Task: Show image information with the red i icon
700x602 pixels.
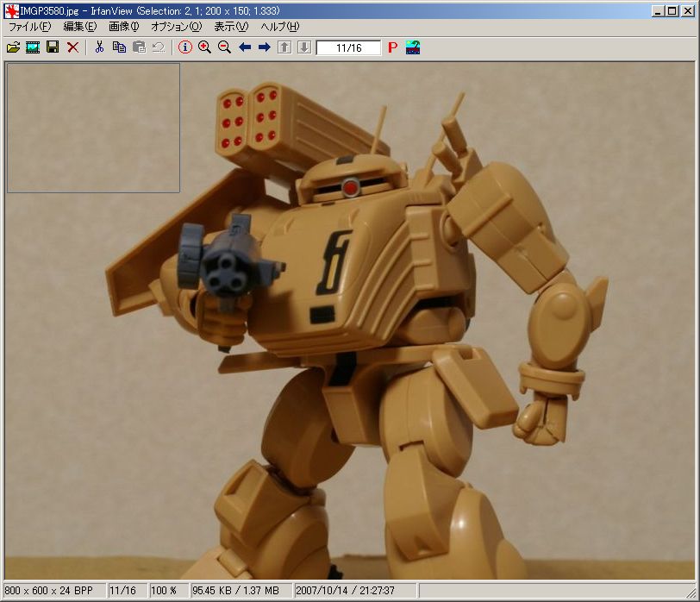Action: coord(184,47)
